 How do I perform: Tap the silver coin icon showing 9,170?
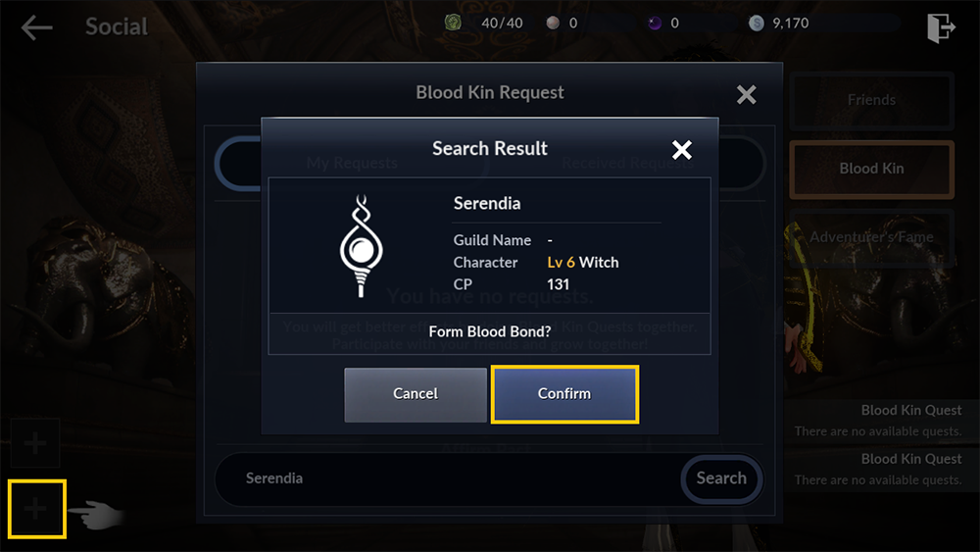click(757, 24)
